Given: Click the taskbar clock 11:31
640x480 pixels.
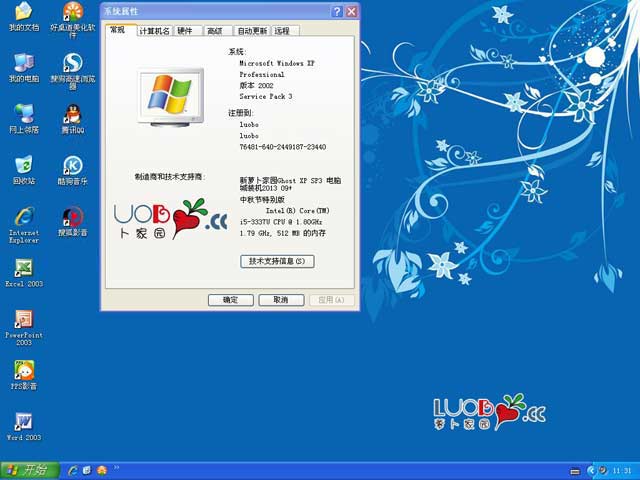Looking at the screenshot, I should click(622, 471).
